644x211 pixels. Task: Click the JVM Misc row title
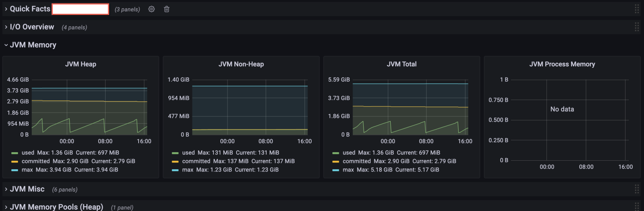pos(27,189)
